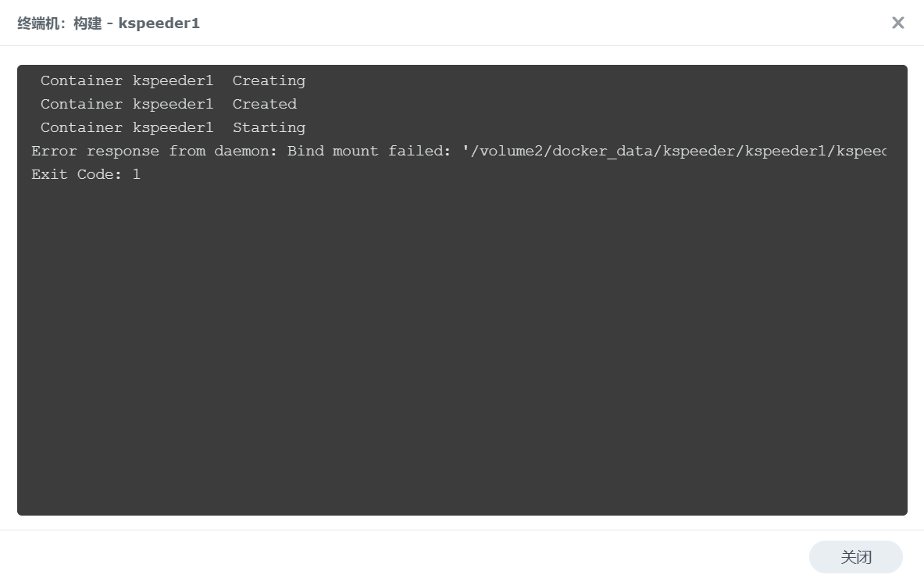This screenshot has height=582, width=924.
Task: Click the dialog title 终端机: 构建
Action: click(59, 23)
